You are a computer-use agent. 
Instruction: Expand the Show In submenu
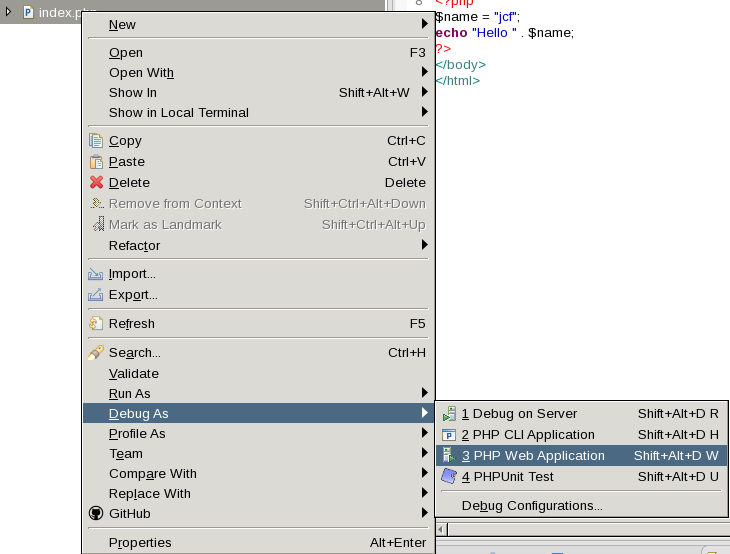pos(258,93)
